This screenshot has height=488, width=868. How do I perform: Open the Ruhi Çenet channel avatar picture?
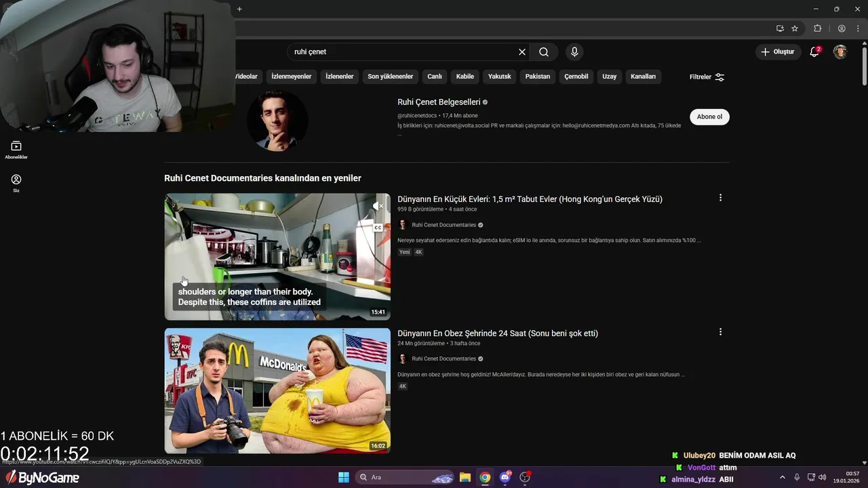[x=277, y=121]
